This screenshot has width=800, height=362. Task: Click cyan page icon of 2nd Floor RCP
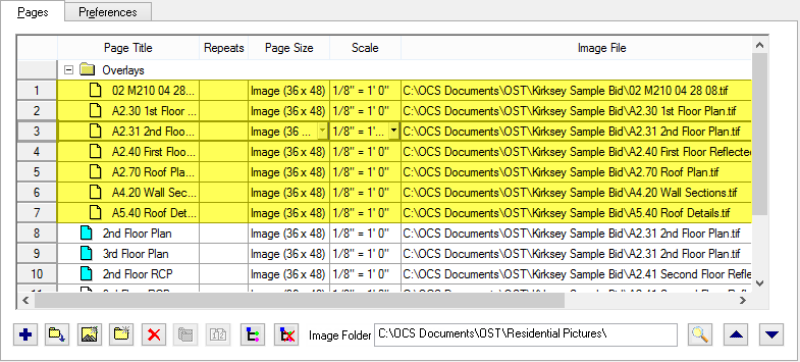point(86,274)
